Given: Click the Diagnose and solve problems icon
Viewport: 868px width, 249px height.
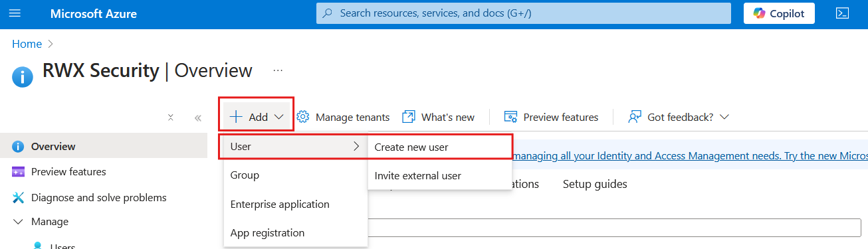Looking at the screenshot, I should click(19, 197).
